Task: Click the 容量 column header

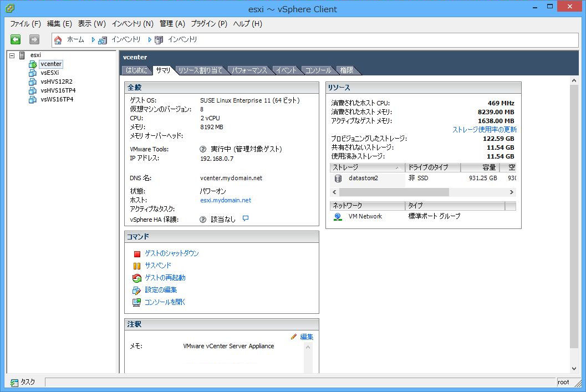Action: (x=480, y=167)
